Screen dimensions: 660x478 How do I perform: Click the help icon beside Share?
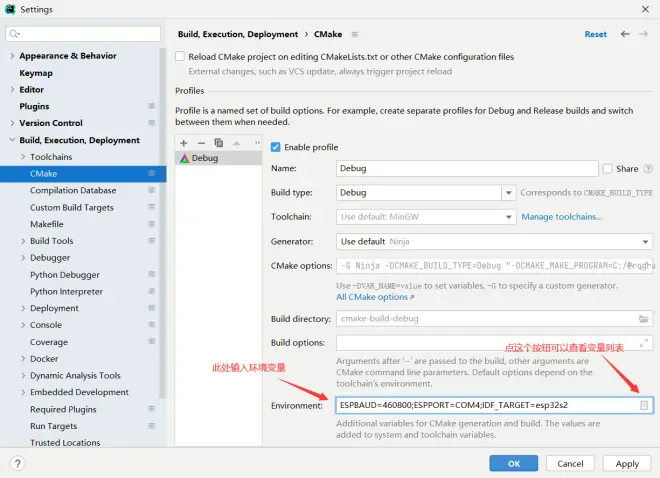coord(648,169)
